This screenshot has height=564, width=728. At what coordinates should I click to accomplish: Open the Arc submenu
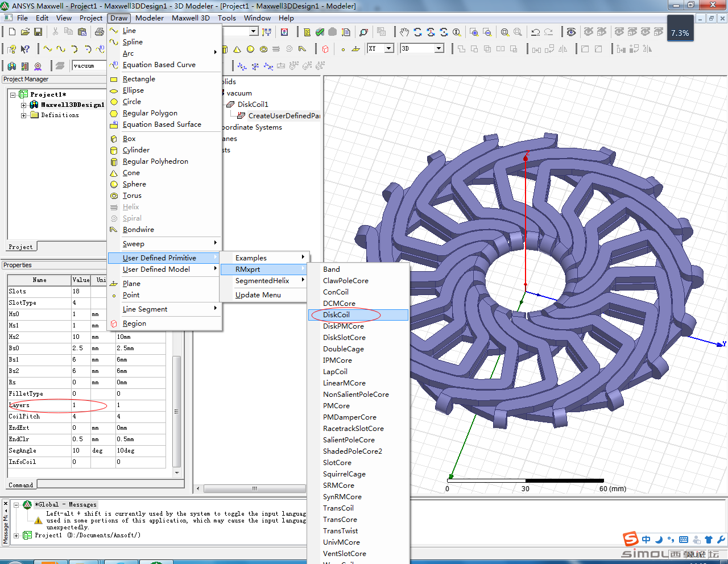coord(164,53)
